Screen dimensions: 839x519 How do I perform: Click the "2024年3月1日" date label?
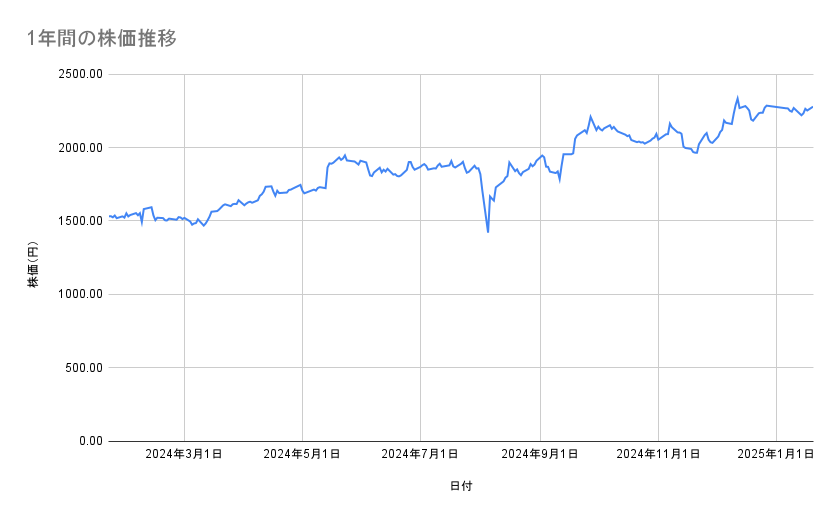184,454
